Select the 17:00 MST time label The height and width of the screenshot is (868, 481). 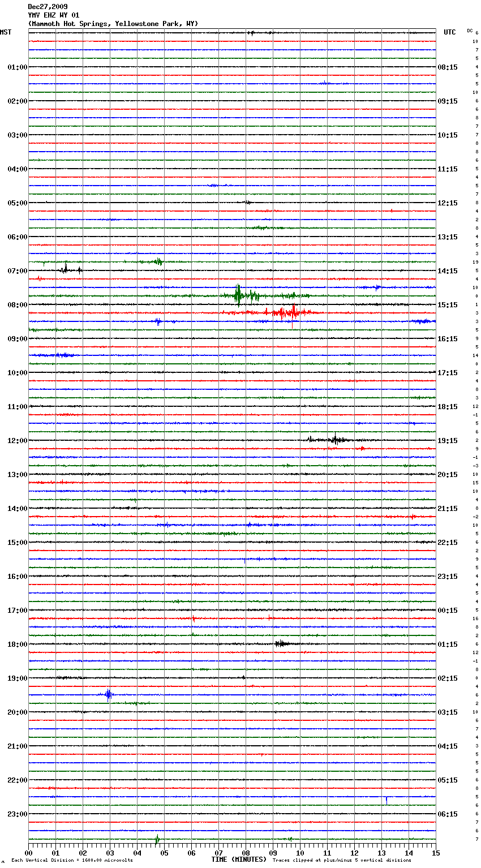[x=17, y=611]
